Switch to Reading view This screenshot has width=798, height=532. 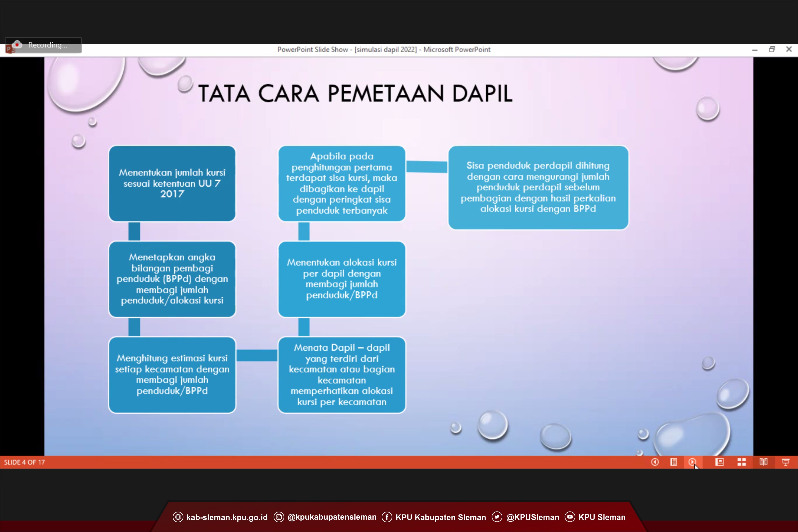click(x=763, y=462)
